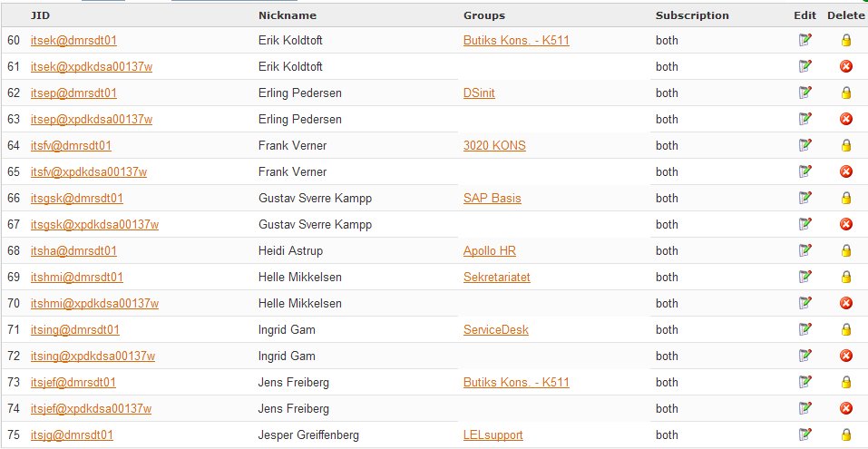Screen dimensions: 868x449
Task: Open JID link itsjg@dmrsdt01
Action: tap(72, 435)
